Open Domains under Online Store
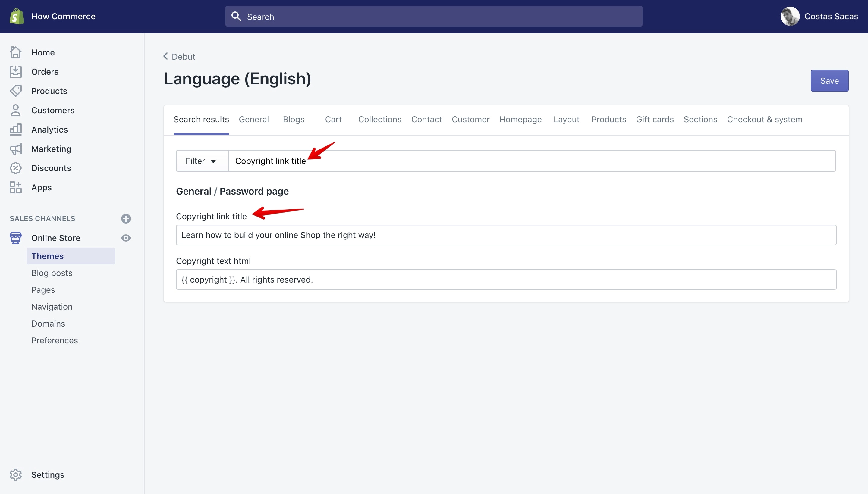868x494 pixels. point(48,323)
